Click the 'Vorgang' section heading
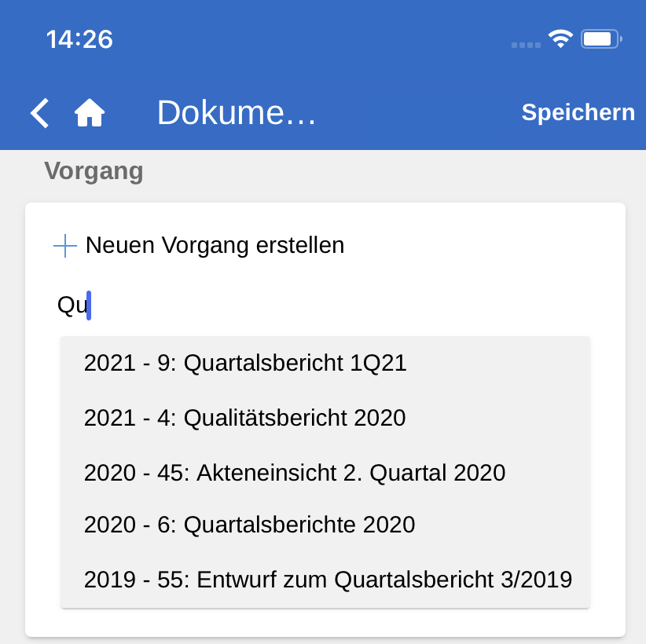 (94, 171)
